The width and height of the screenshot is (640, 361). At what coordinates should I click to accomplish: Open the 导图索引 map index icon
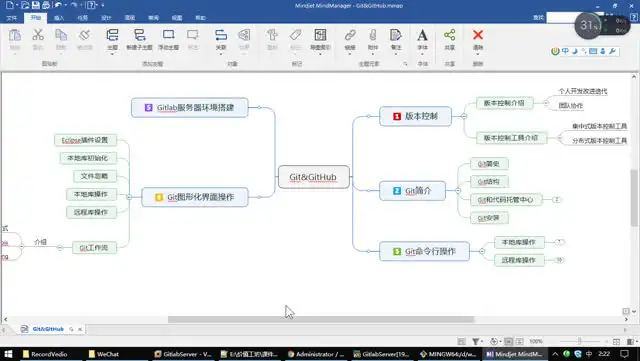coord(320,35)
